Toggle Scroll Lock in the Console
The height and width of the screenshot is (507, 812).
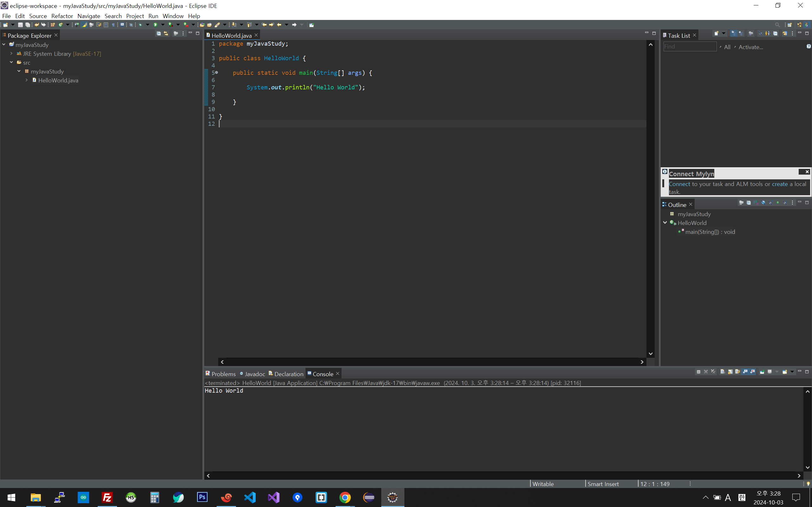pyautogui.click(x=730, y=371)
